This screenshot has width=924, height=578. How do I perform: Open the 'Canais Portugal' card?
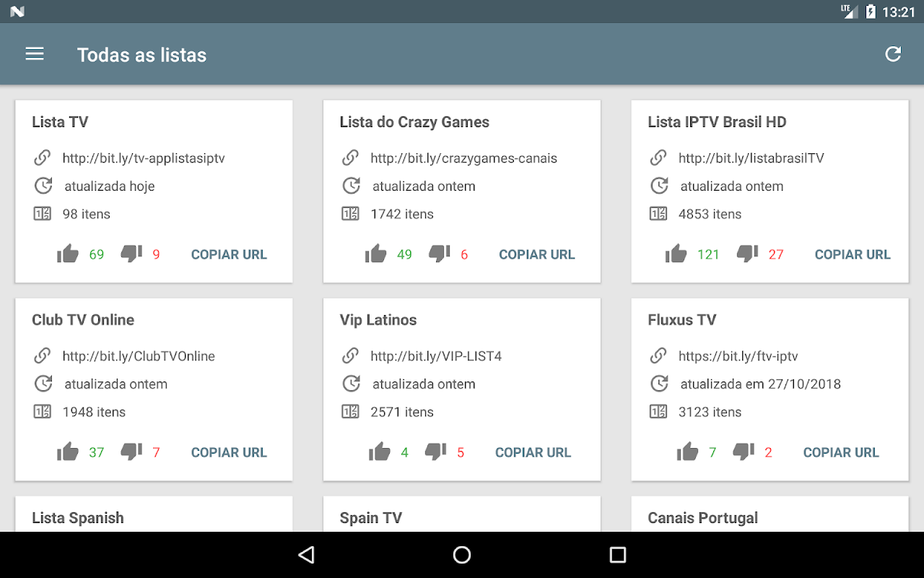[x=770, y=514]
